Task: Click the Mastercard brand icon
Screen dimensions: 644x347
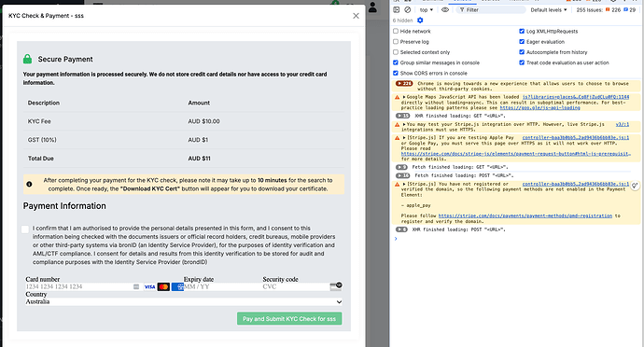Action: (163, 286)
